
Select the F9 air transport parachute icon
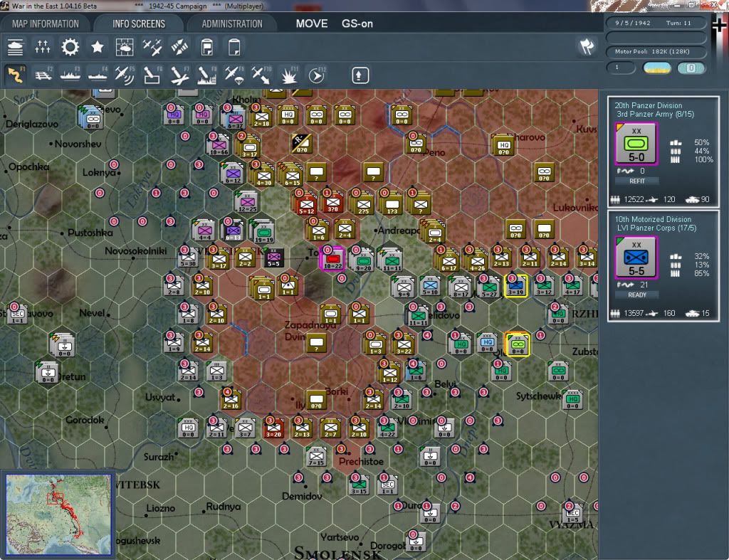[234, 75]
